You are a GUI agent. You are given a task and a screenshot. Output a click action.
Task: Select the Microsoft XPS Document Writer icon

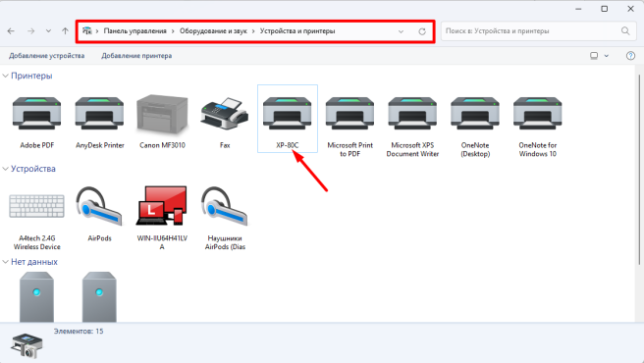pos(412,114)
